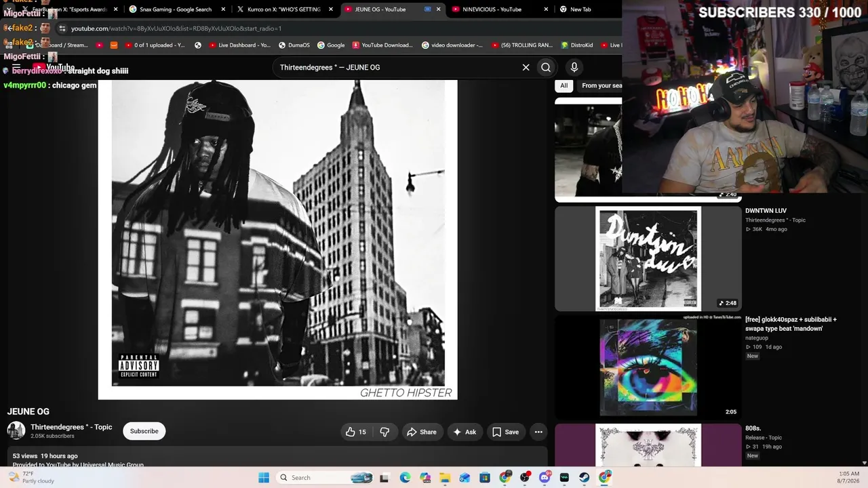Open the DWNTWN LUV video thumbnail
Image resolution: width=868 pixels, height=488 pixels.
[648, 258]
